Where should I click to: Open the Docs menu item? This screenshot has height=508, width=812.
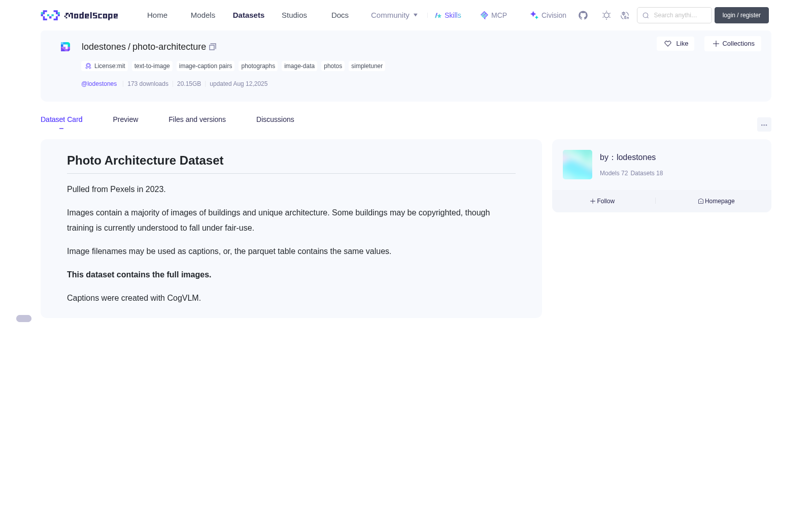click(x=340, y=15)
